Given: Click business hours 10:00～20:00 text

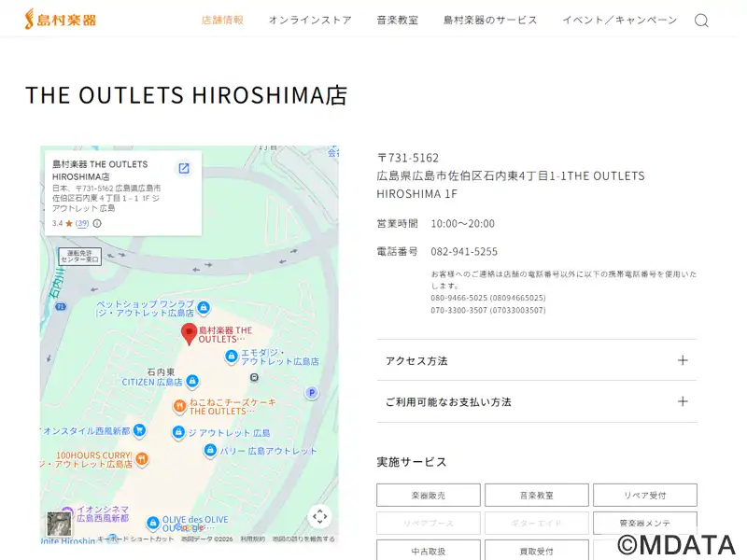Looking at the screenshot, I should pyautogui.click(x=462, y=223).
